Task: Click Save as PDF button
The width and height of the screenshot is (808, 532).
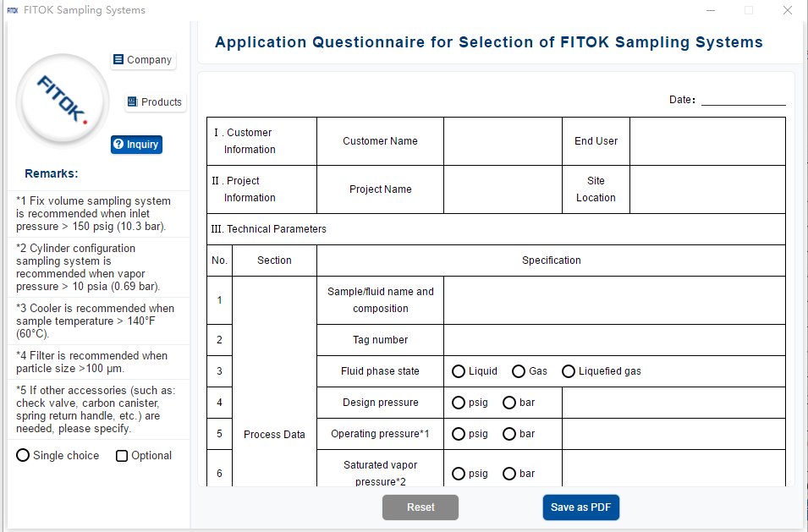Action: click(x=580, y=507)
